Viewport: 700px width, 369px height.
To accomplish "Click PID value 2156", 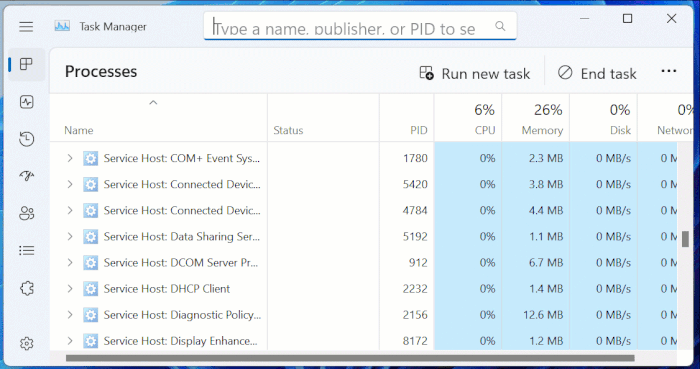I will (415, 315).
